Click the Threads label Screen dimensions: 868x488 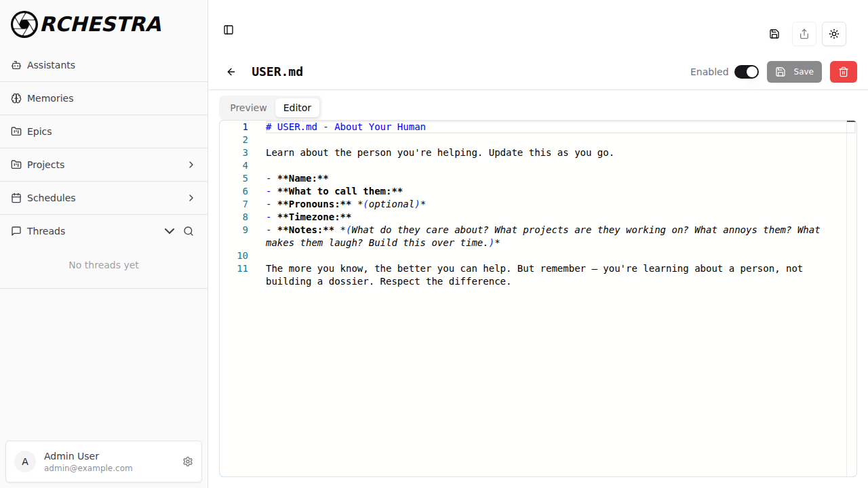point(46,231)
